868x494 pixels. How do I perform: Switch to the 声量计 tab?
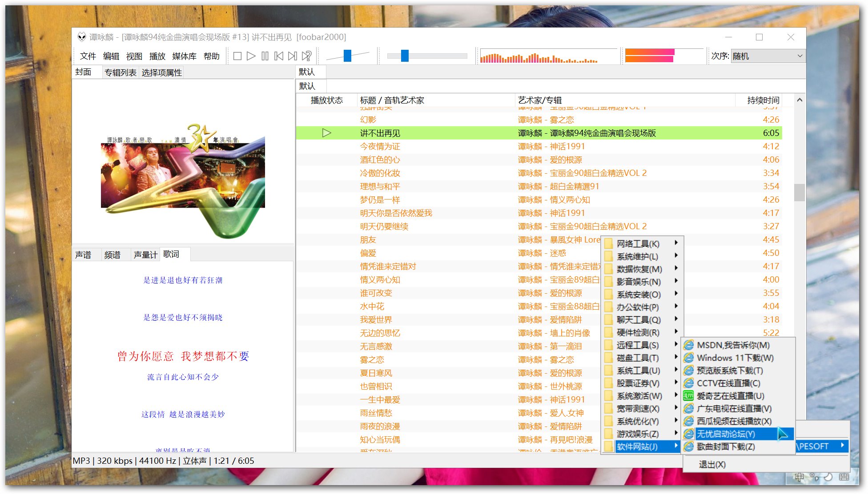(x=145, y=255)
